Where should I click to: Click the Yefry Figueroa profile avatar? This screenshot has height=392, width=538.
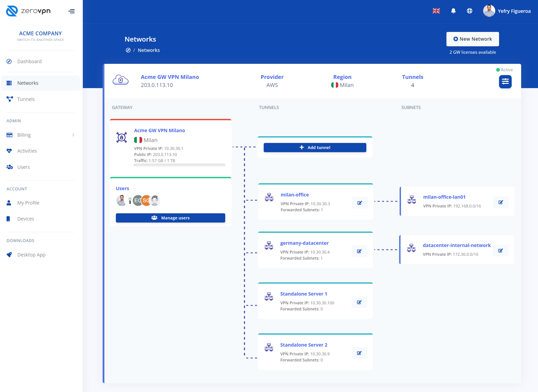[489, 11]
